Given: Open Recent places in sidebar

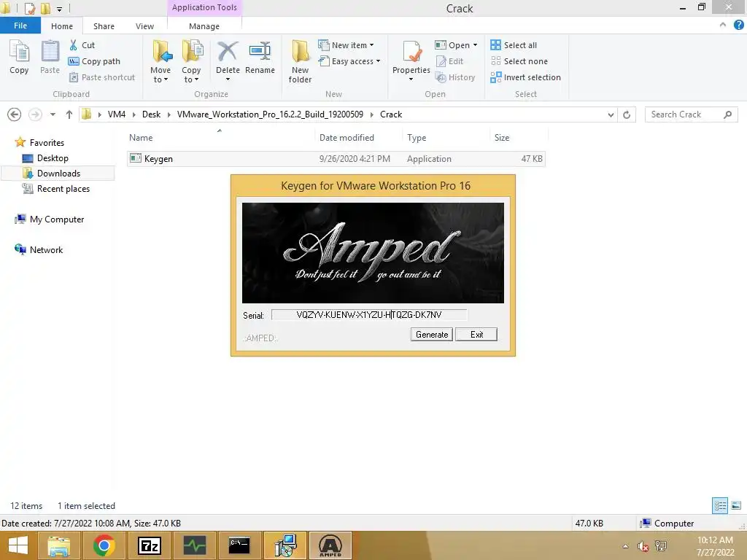Looking at the screenshot, I should [63, 189].
